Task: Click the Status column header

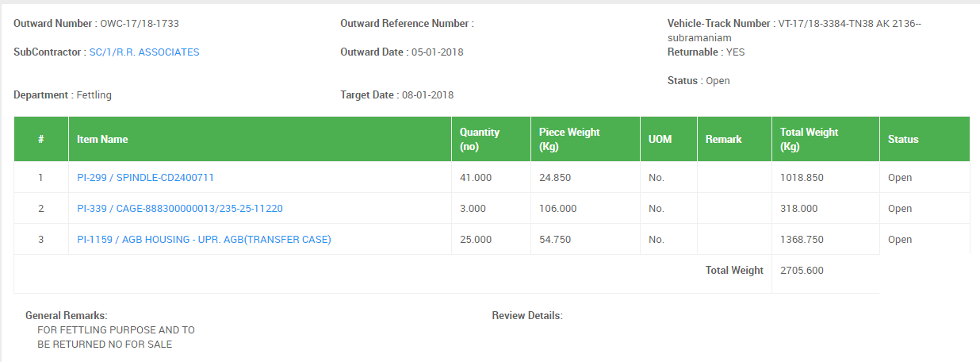Action: tap(925, 139)
